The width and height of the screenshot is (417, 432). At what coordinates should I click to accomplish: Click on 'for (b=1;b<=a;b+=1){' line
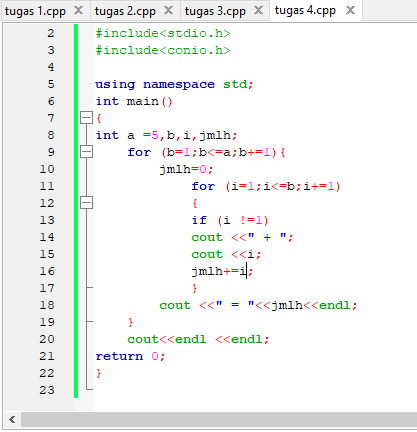pyautogui.click(x=206, y=152)
